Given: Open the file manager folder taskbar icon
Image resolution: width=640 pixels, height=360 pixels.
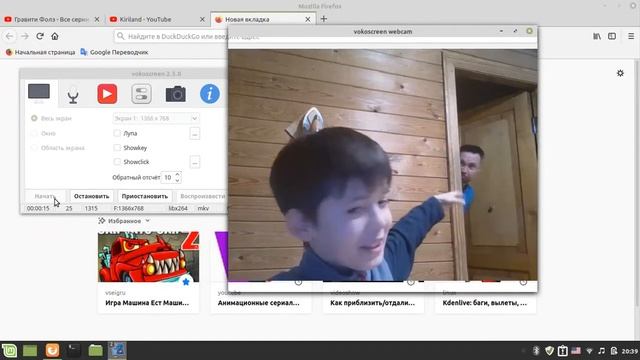Looking at the screenshot, I should pos(96,350).
